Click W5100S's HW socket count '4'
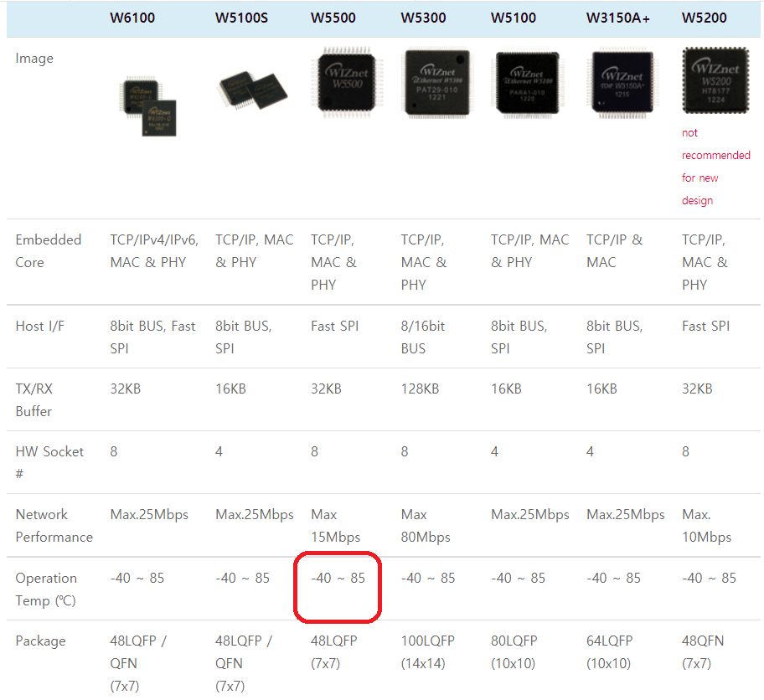 point(219,451)
